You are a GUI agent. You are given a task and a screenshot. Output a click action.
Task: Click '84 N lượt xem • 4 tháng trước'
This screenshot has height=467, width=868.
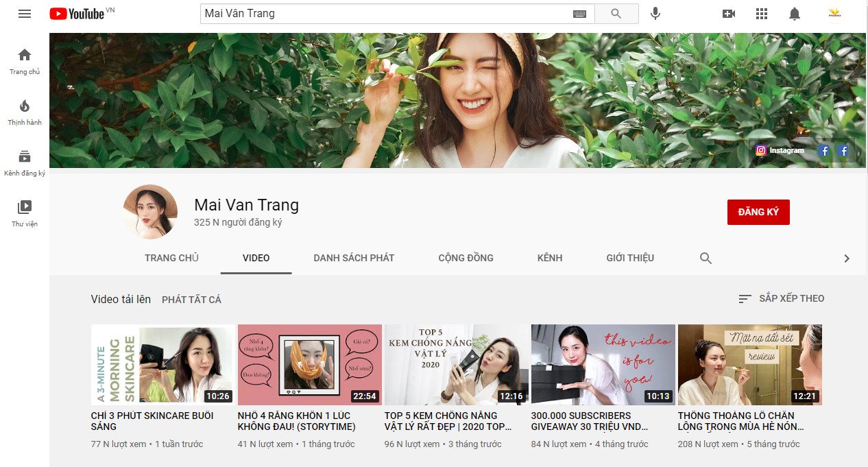tap(590, 444)
